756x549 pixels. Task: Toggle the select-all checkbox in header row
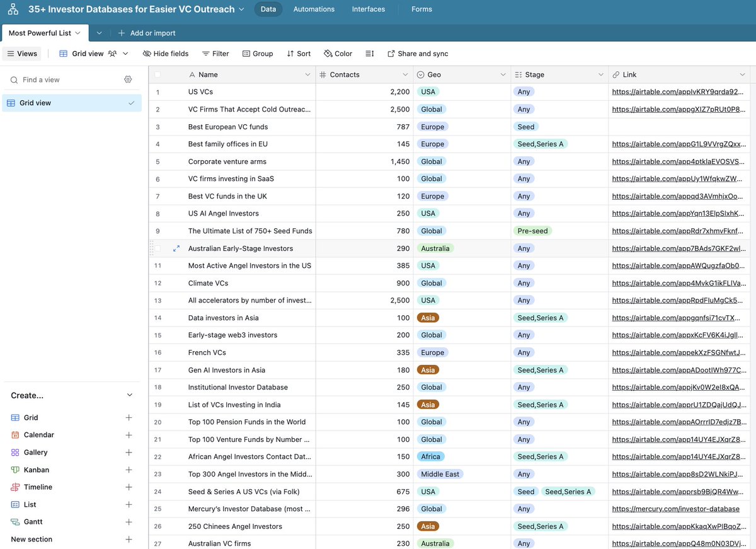tap(157, 74)
